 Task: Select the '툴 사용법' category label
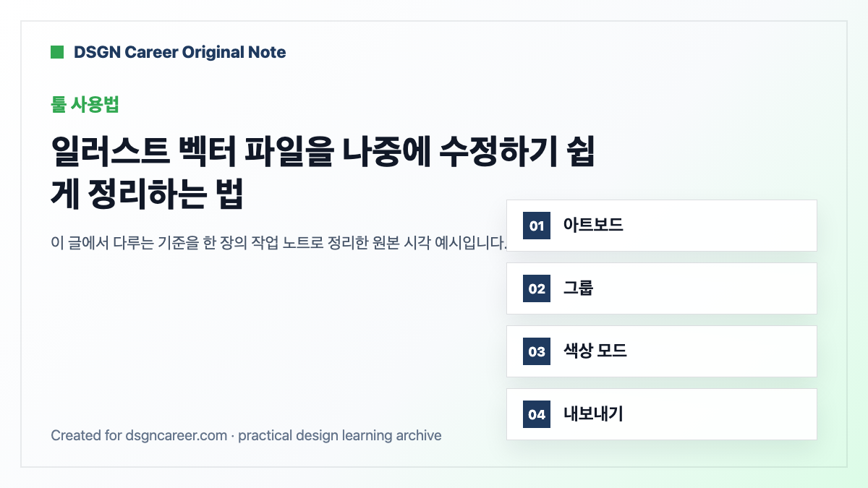(x=85, y=104)
